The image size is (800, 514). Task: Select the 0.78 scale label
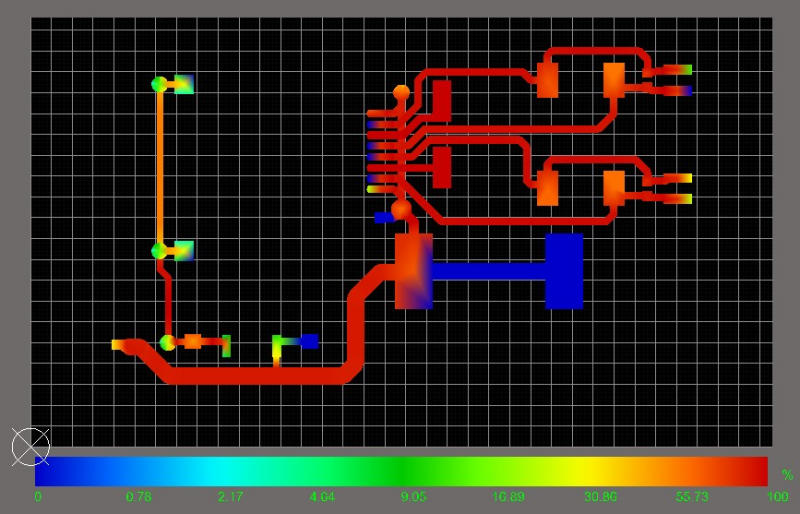(x=138, y=497)
